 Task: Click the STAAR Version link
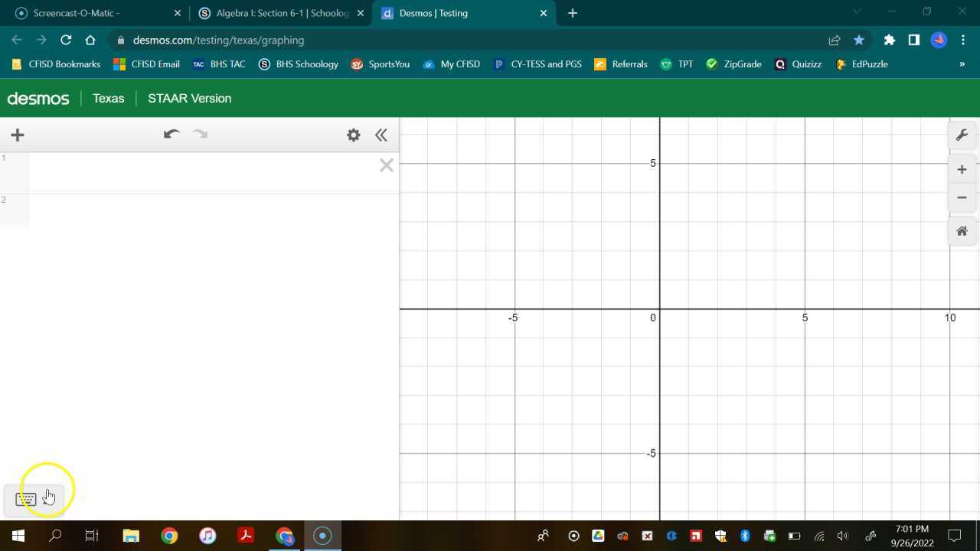click(x=189, y=98)
